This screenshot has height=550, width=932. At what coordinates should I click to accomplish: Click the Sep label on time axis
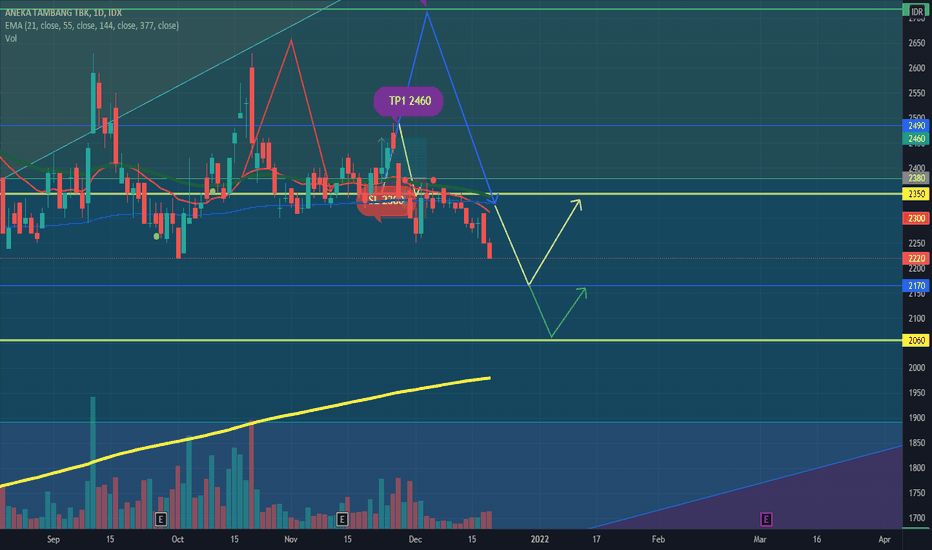[x=53, y=539]
